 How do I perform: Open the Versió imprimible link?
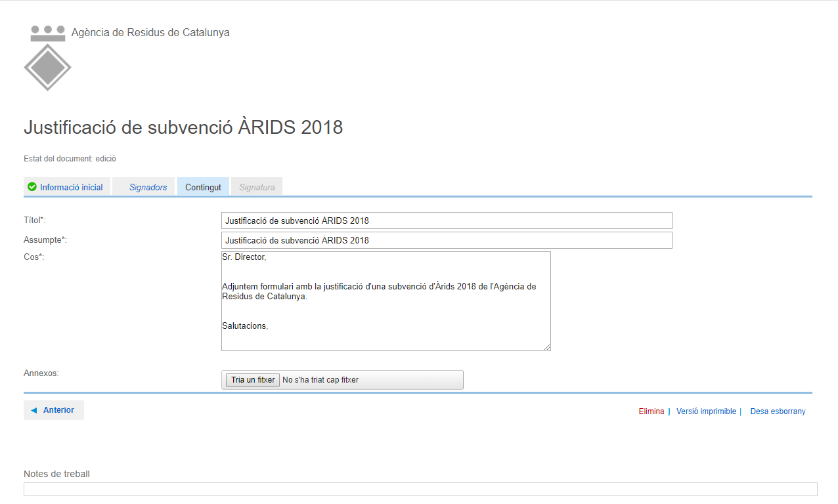tap(706, 411)
